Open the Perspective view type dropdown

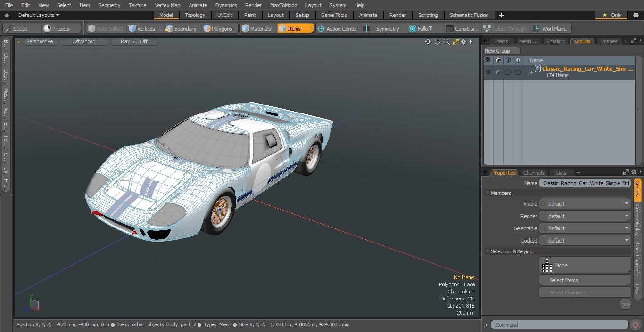[x=40, y=42]
